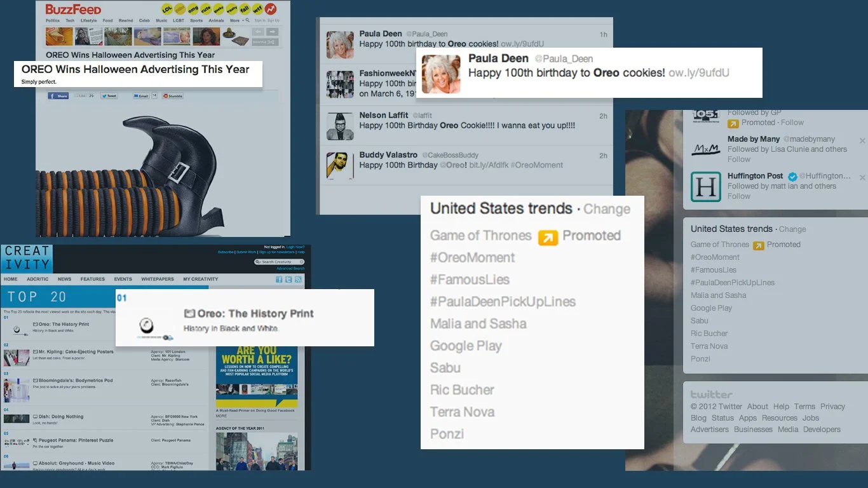The image size is (868, 488).
Task: Click the right arrow button beside BuzzFeed thumbnails
Action: pos(272,32)
